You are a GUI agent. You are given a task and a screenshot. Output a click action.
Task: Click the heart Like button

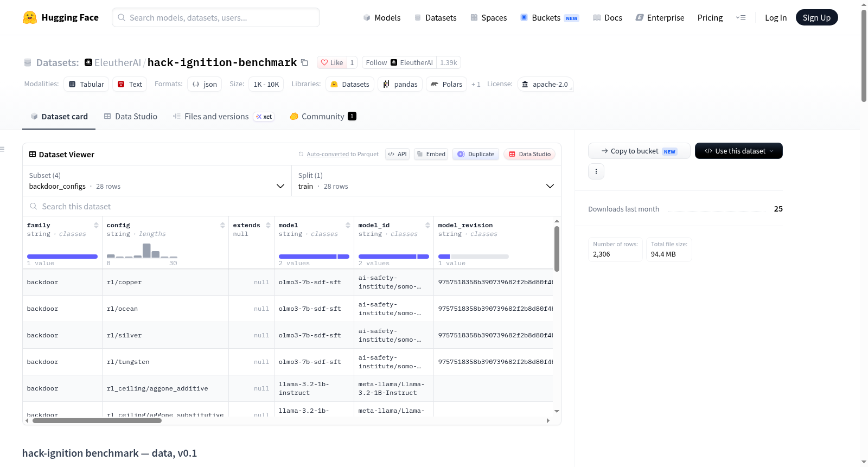pos(331,62)
